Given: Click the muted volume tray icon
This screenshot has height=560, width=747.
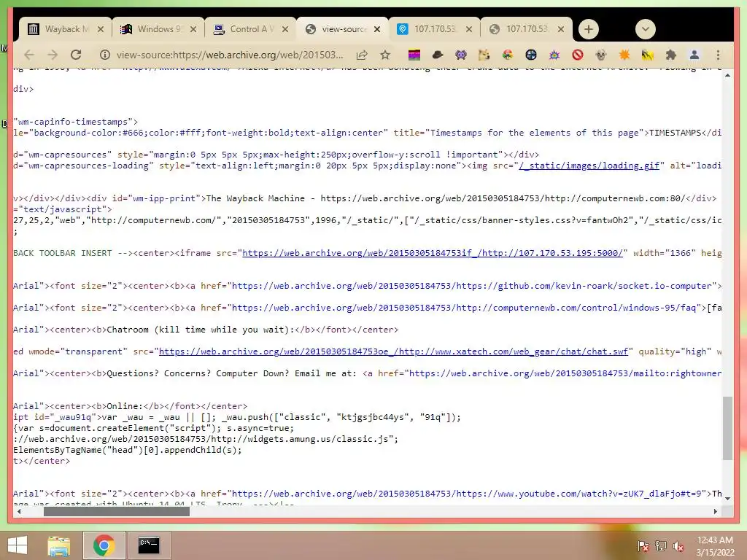Looking at the screenshot, I should coord(678,546).
